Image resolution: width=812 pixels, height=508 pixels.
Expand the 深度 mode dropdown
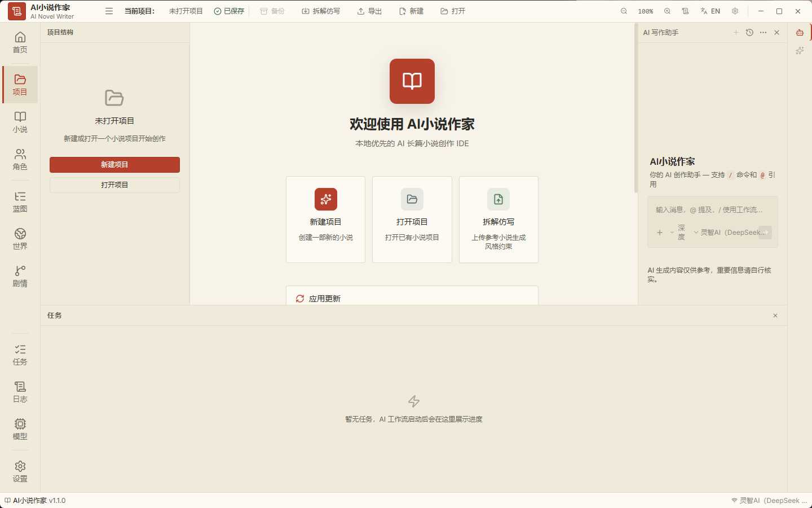[678, 233]
